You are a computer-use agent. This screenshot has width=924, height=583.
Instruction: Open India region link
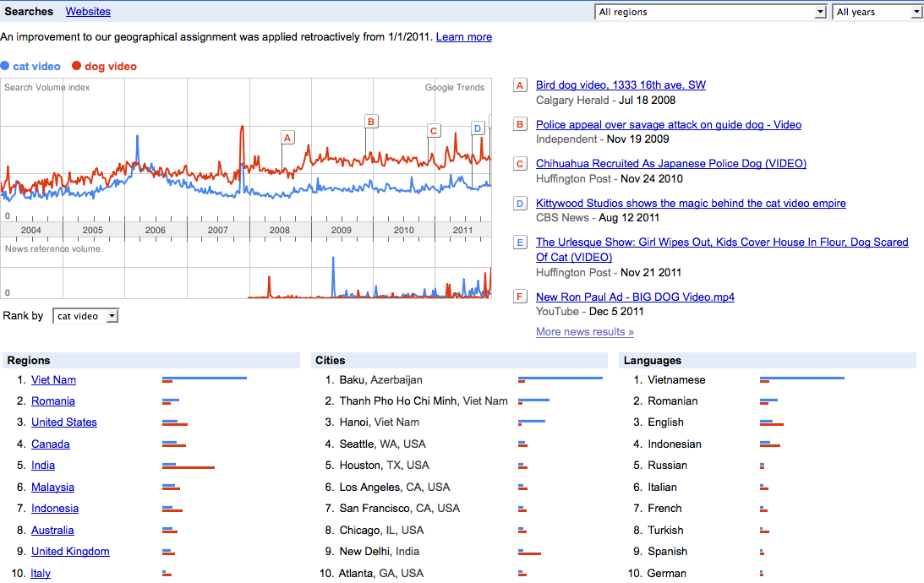click(43, 466)
